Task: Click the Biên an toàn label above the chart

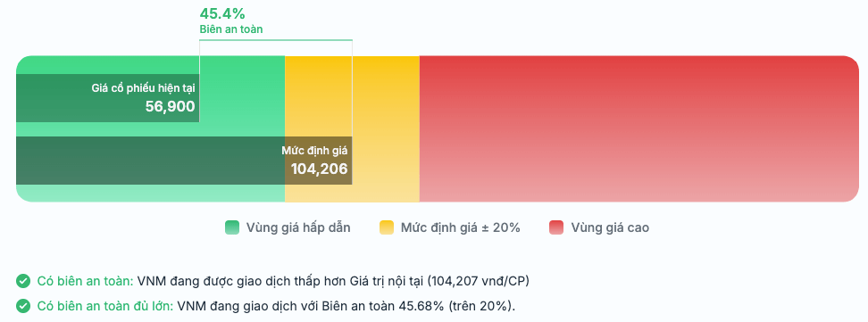Action: (231, 29)
